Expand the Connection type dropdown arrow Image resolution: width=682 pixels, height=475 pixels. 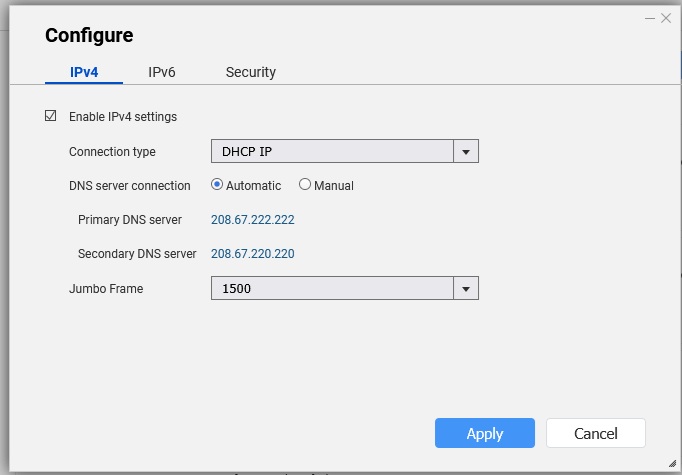click(x=466, y=152)
